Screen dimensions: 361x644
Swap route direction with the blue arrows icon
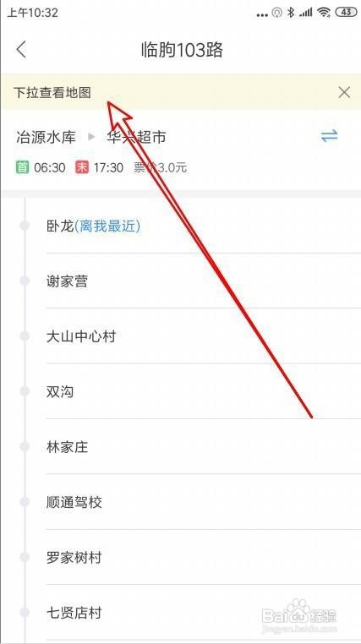330,136
